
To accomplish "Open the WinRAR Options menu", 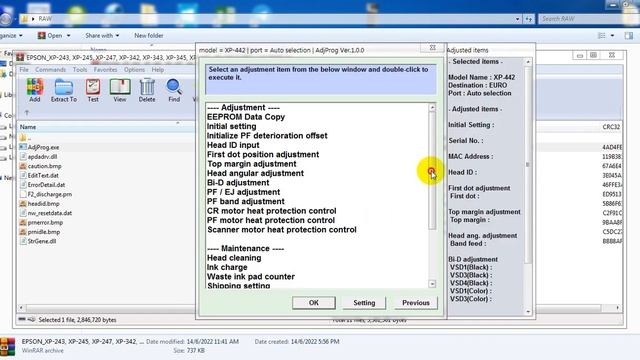I will pyautogui.click(x=134, y=70).
